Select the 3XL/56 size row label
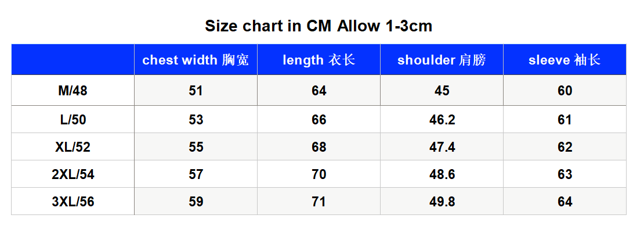Screen dimensions: 644x229 tap(73, 202)
